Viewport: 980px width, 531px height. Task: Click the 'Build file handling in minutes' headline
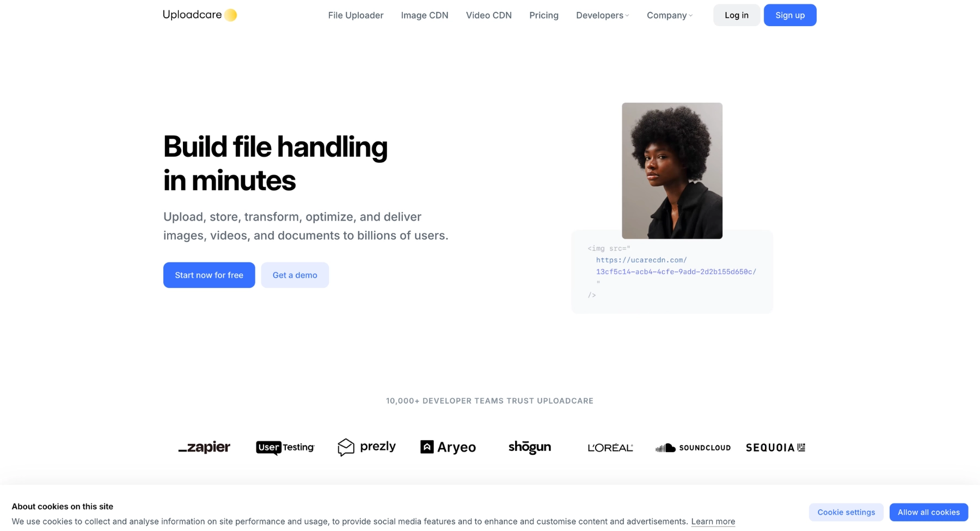[275, 163]
